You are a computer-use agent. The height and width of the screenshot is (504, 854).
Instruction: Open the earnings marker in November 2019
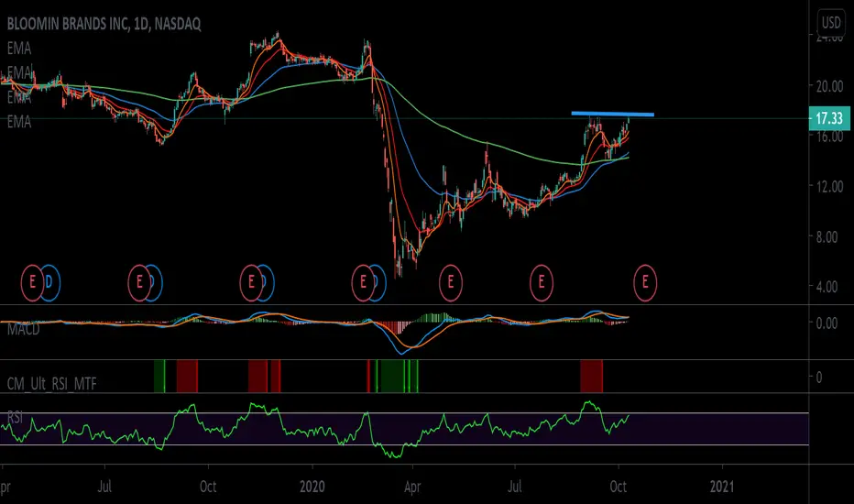coord(251,282)
